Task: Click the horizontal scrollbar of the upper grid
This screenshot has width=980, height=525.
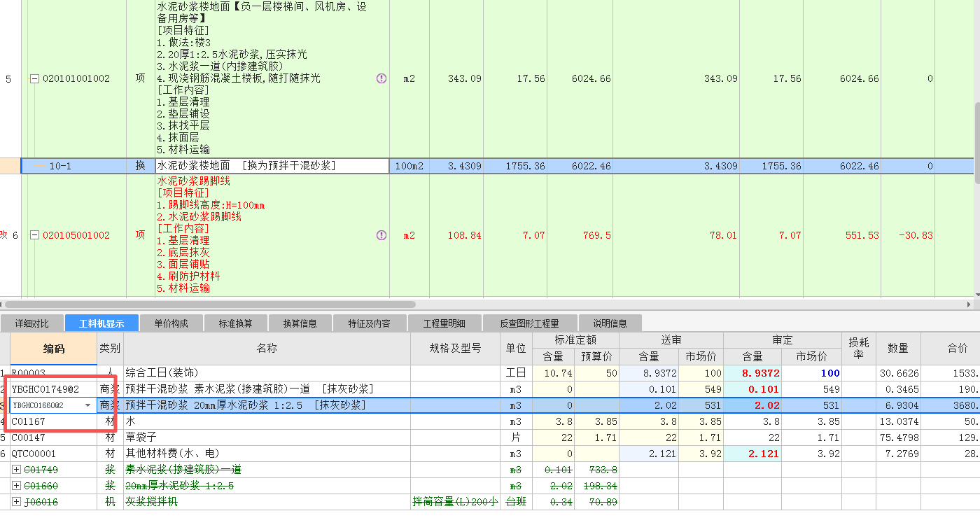Action: [210, 304]
